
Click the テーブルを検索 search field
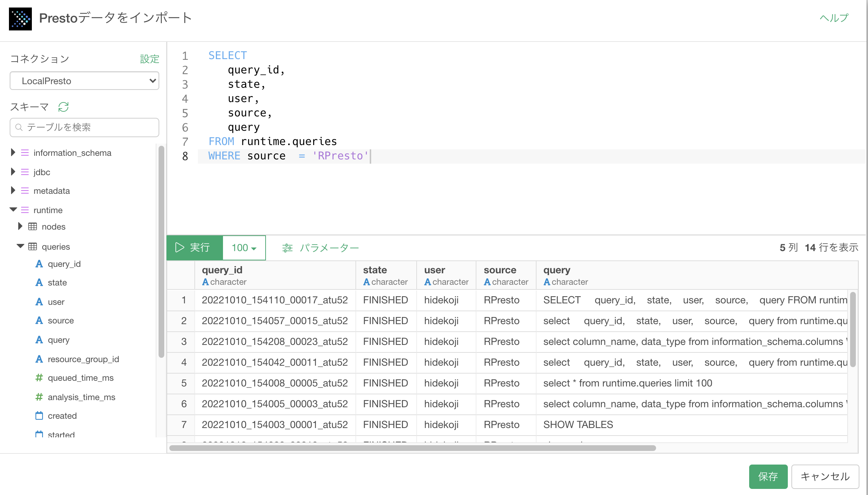coord(84,128)
